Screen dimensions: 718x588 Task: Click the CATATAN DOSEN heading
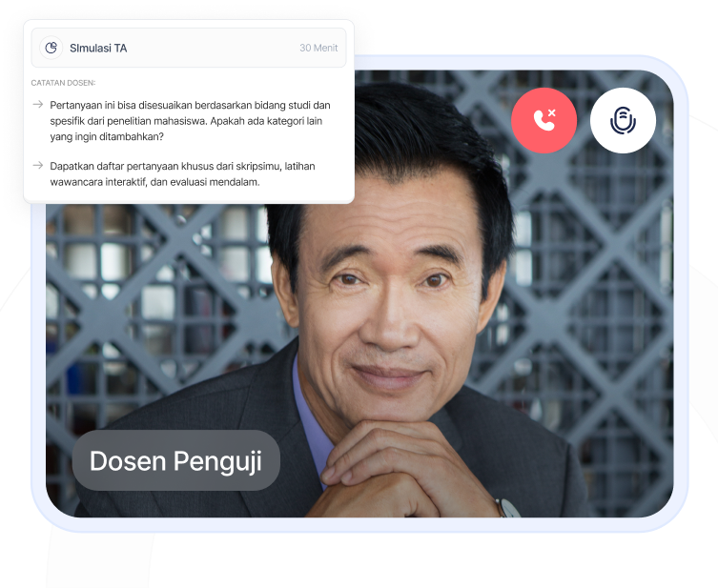tap(63, 83)
